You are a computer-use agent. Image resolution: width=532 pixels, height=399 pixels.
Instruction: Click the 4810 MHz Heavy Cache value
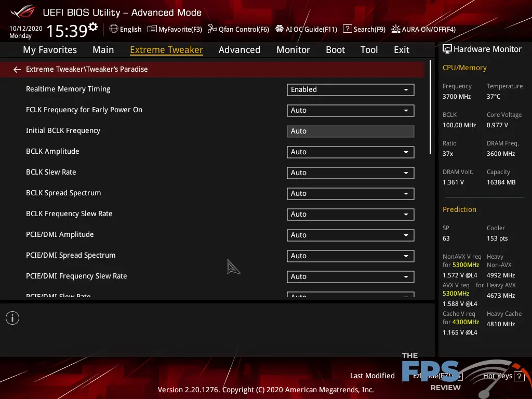(501, 324)
